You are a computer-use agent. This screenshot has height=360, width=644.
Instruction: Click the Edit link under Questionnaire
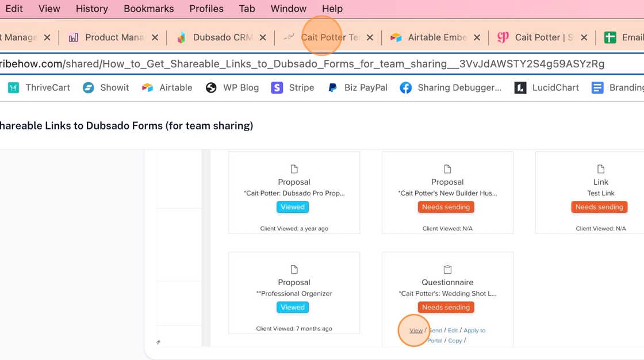[x=453, y=331]
